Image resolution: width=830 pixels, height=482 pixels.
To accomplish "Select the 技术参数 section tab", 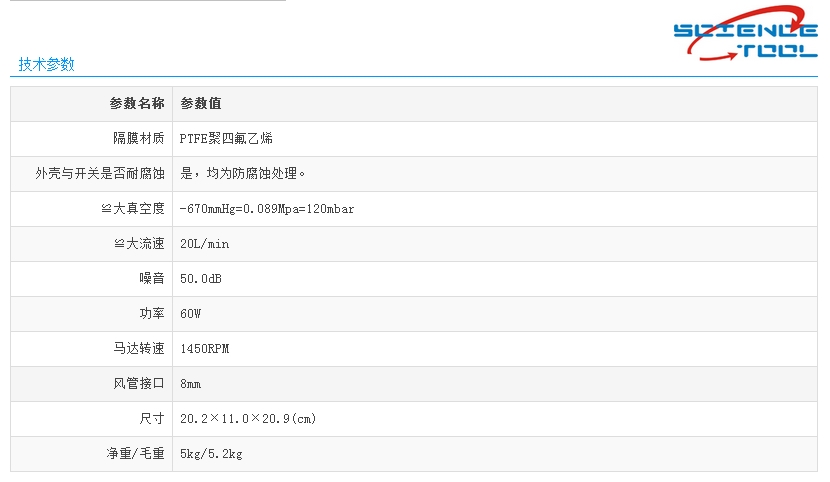I will coord(47,64).
